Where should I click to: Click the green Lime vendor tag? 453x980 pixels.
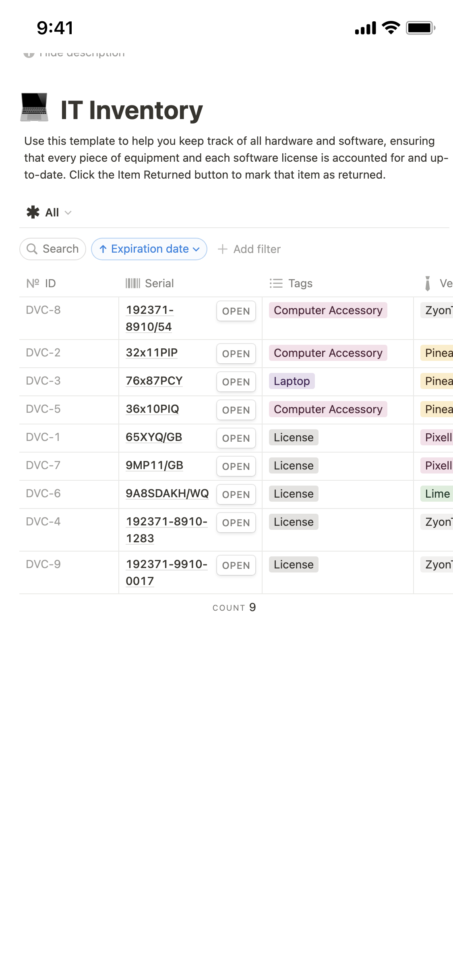(x=437, y=494)
